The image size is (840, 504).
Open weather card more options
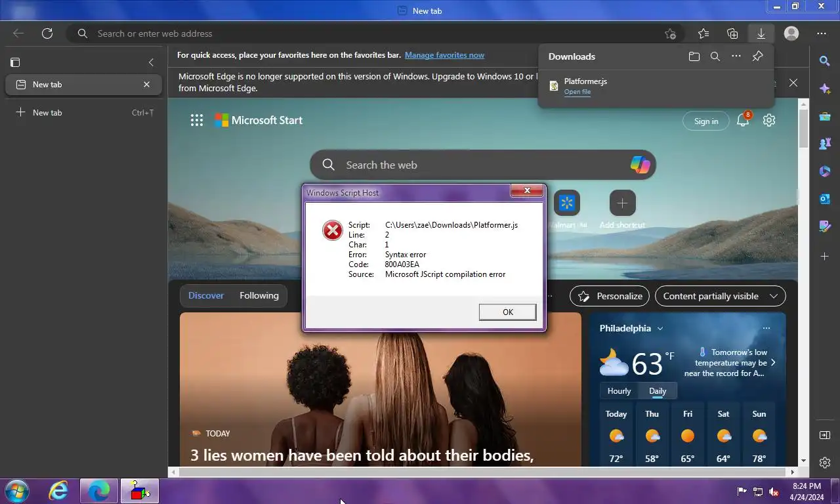point(766,328)
